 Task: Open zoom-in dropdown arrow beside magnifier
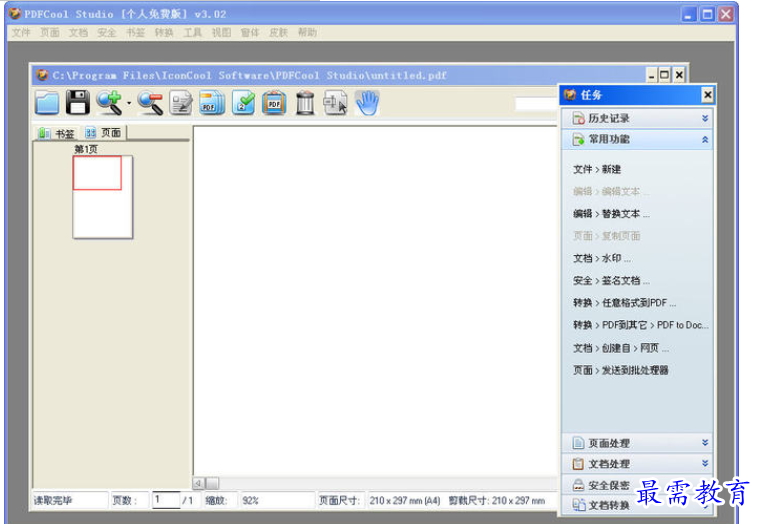tap(129, 103)
